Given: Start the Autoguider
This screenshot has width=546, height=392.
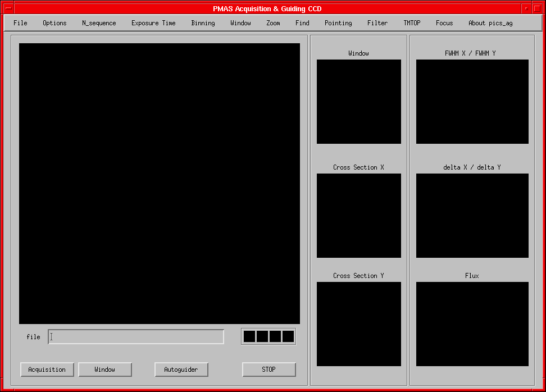Looking at the screenshot, I should coord(181,370).
